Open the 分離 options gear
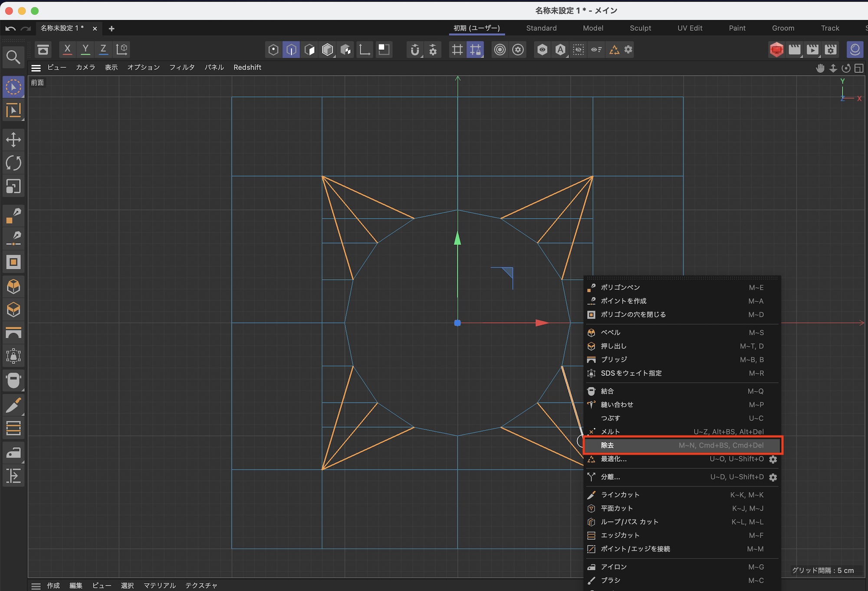Image resolution: width=868 pixels, height=591 pixels. coord(773,477)
